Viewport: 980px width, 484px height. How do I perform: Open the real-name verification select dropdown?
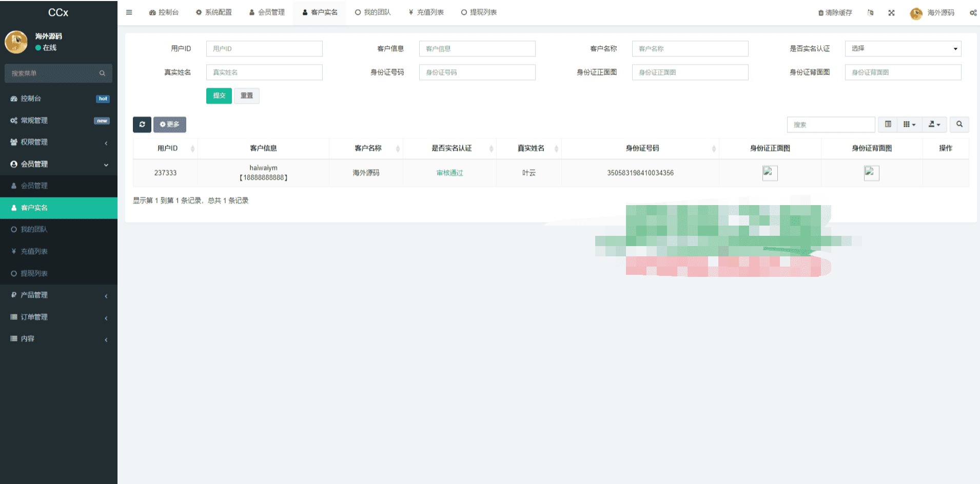pyautogui.click(x=903, y=49)
